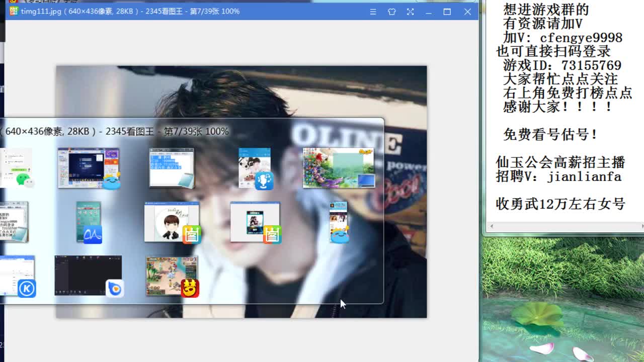Click the Notepad line '有资源请加V'

click(x=543, y=24)
